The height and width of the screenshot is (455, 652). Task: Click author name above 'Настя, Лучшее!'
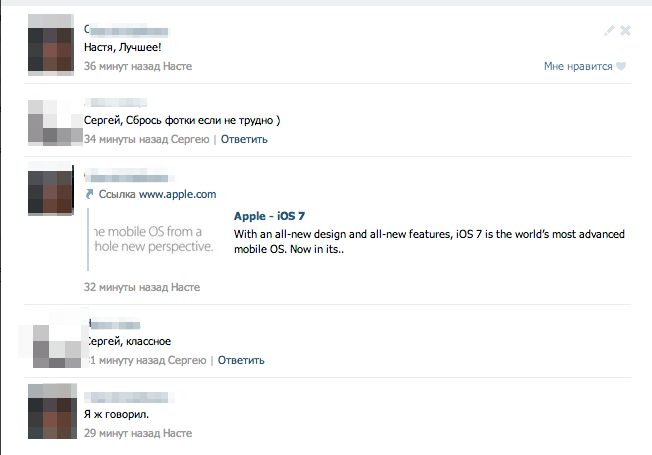pos(126,30)
